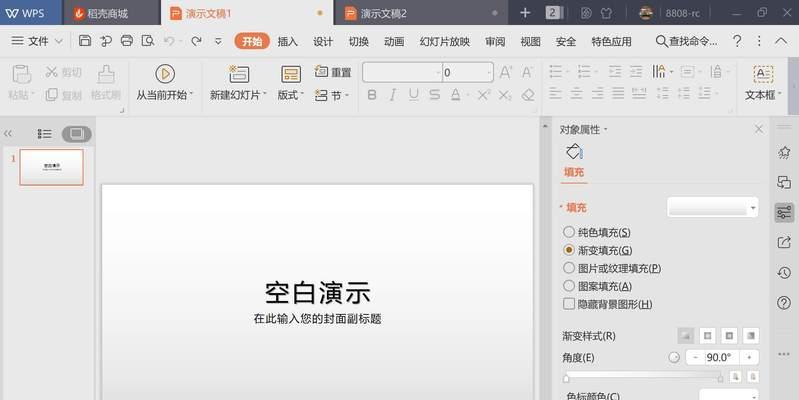
Task: Click Find Command (查找命令) search
Action: 686,41
